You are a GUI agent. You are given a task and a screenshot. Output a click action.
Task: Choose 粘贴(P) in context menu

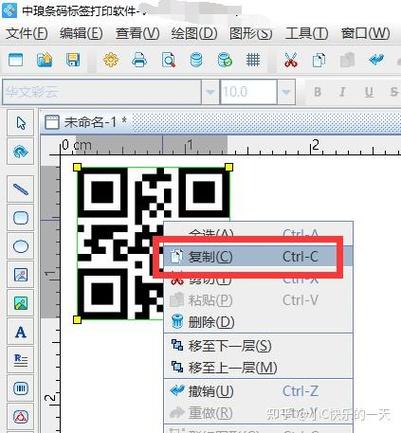click(258, 300)
